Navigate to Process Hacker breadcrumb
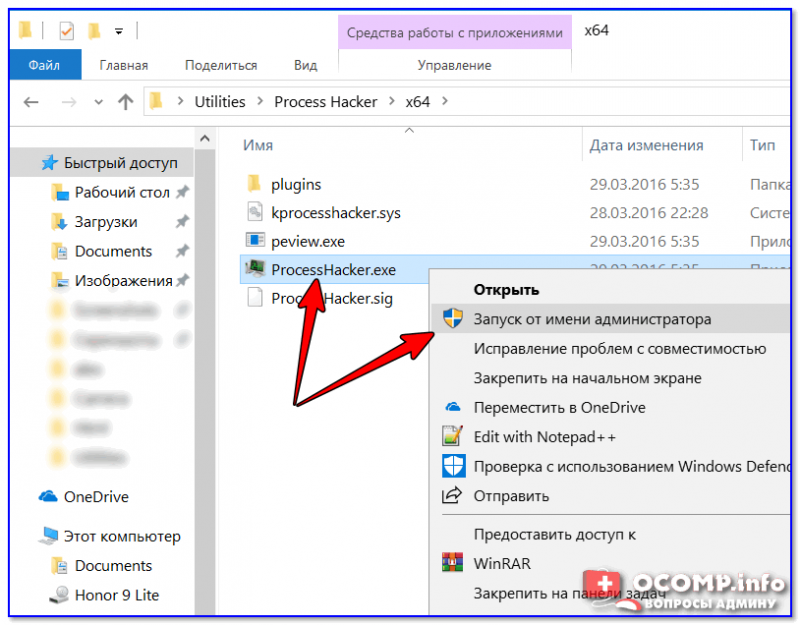The height and width of the screenshot is (625, 800). coord(326,102)
